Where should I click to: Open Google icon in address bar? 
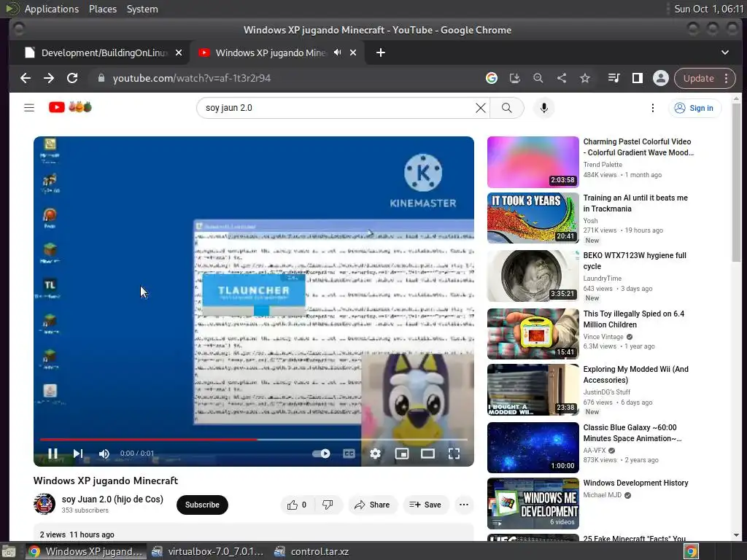pos(492,78)
